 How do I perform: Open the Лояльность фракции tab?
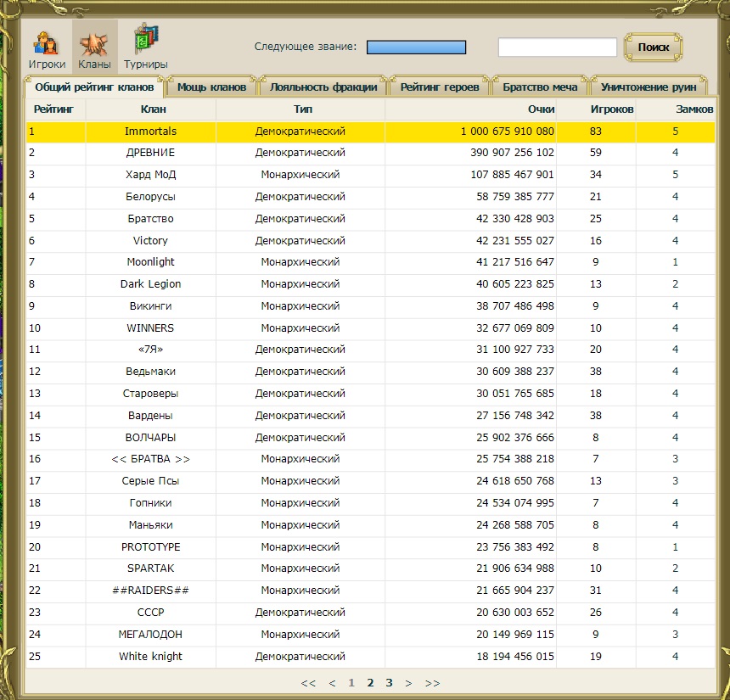(x=323, y=87)
